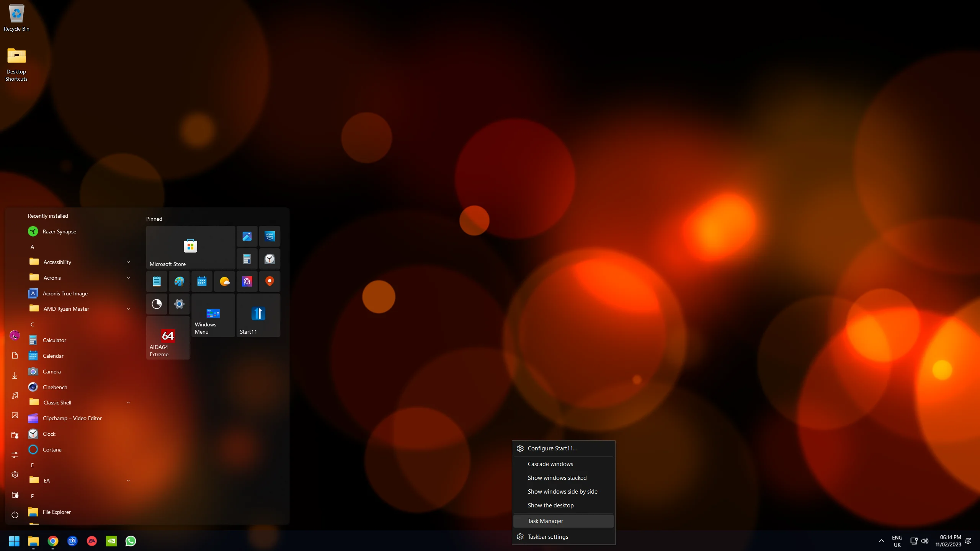The height and width of the screenshot is (551, 980).
Task: Expand the Classic Shell folder
Action: tap(80, 403)
